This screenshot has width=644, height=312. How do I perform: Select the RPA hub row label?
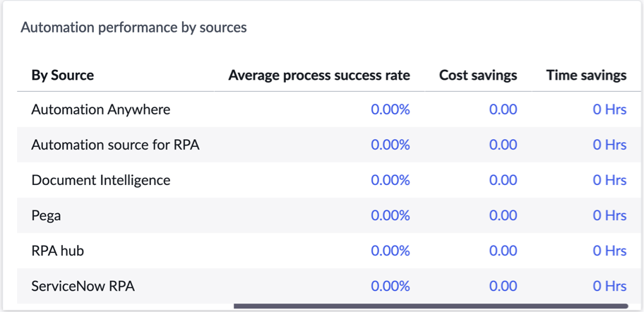point(57,251)
